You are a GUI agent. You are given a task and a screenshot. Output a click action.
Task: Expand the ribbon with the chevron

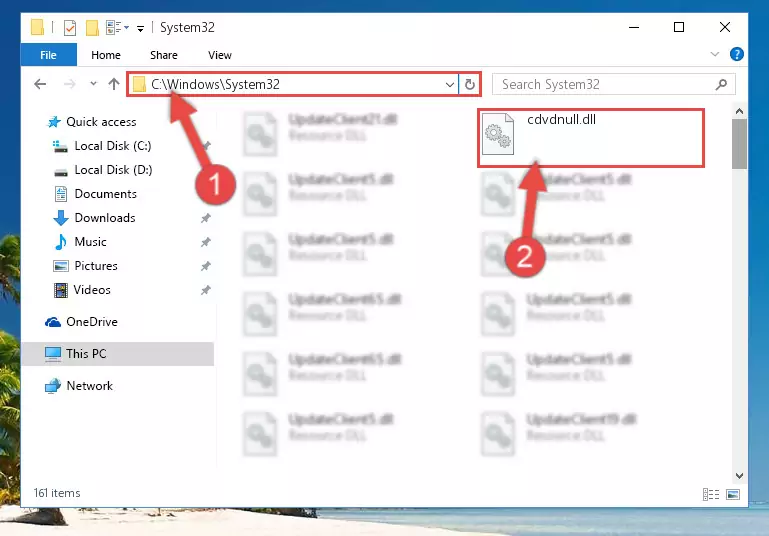click(x=715, y=54)
